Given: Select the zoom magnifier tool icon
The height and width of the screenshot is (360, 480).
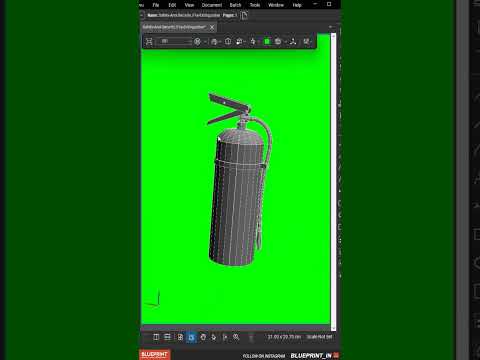Looking at the screenshot, I should (x=236, y=337).
